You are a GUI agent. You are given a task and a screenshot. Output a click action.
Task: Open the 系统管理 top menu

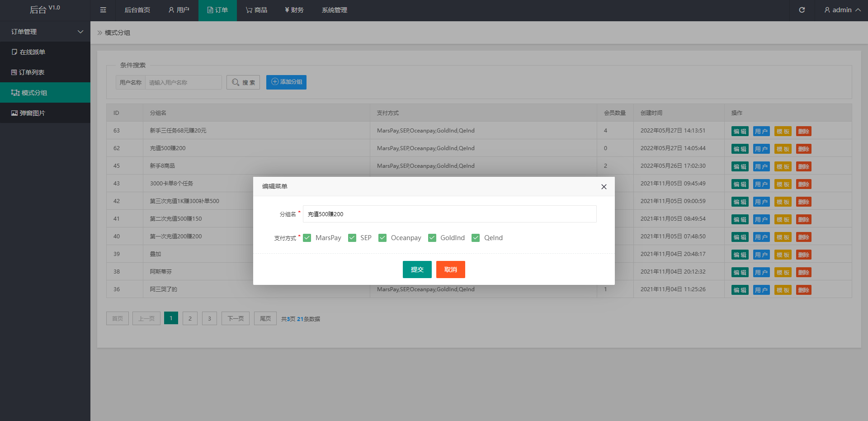click(334, 10)
